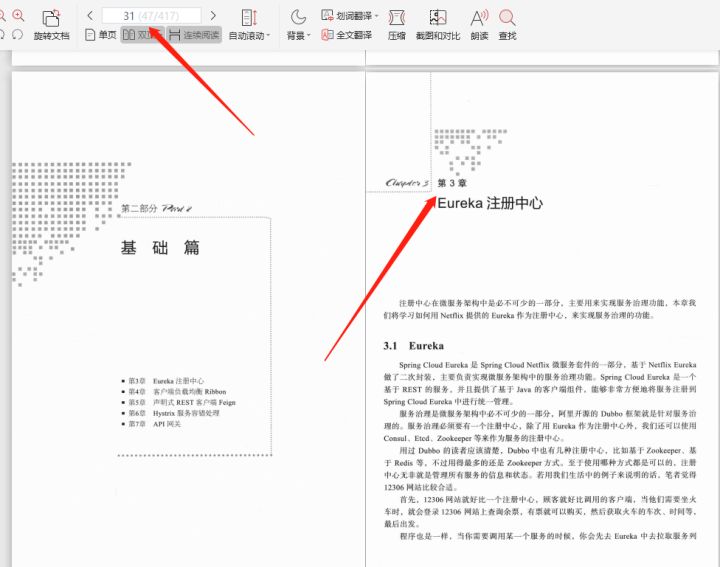
Task: Click the 背景 moon icon
Action: click(x=298, y=18)
